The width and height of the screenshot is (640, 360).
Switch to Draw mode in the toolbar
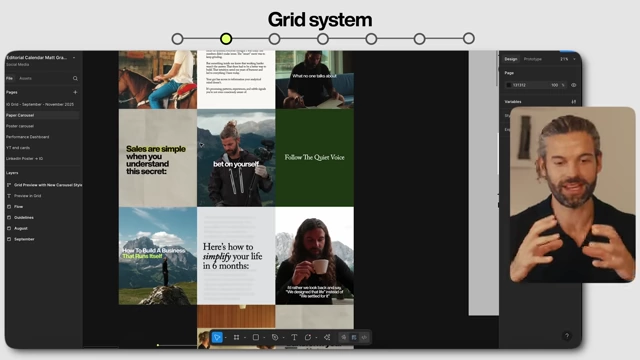click(x=344, y=337)
